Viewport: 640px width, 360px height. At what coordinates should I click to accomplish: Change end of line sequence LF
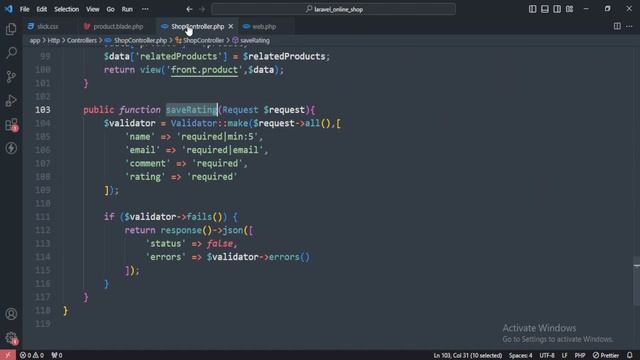[x=564, y=355]
